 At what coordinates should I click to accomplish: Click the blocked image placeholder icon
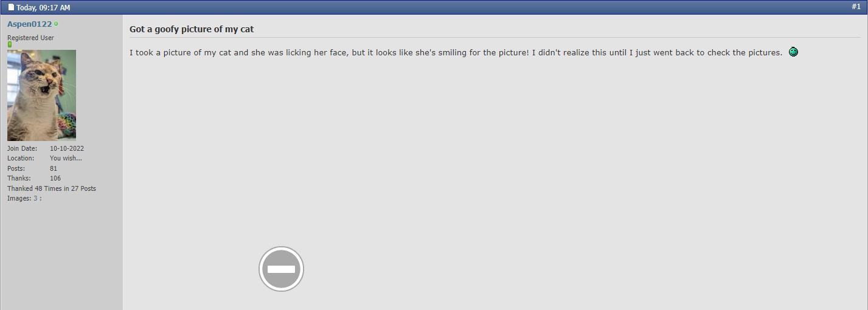click(x=281, y=269)
